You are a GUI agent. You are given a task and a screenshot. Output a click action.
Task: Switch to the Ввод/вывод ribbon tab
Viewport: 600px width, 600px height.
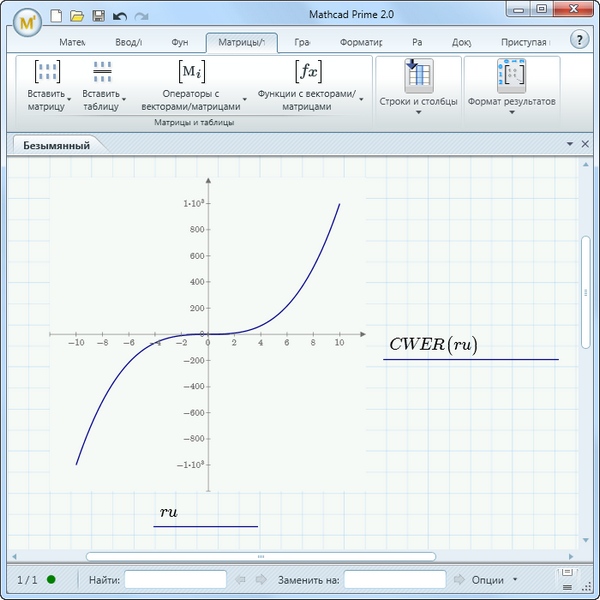point(126,43)
